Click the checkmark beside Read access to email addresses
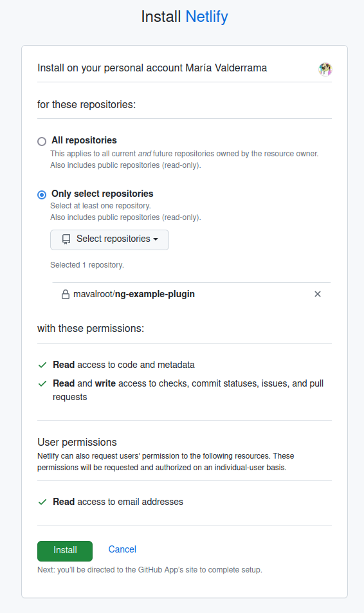Viewport: 364px width, 613px height. pyautogui.click(x=42, y=502)
